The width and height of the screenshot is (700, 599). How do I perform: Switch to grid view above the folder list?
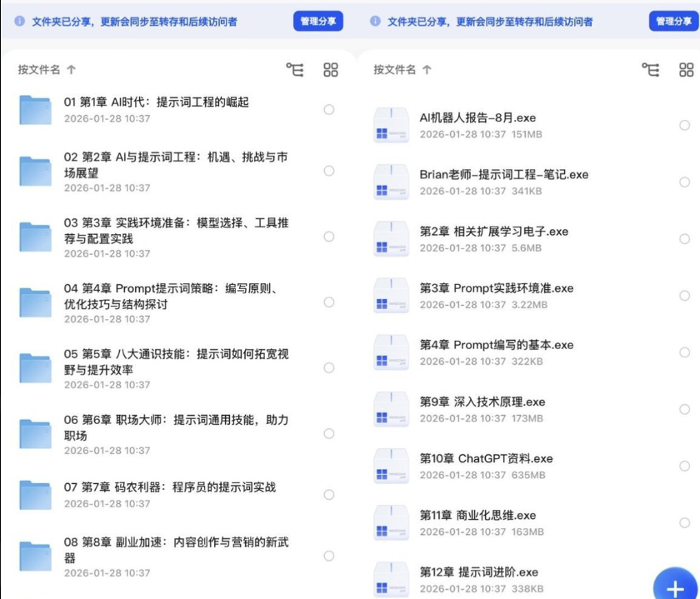tap(331, 70)
